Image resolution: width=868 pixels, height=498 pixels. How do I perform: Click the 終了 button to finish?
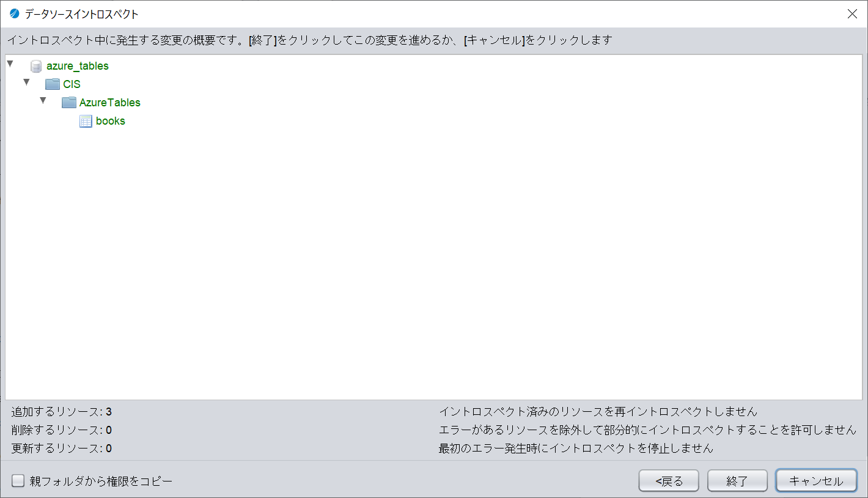point(737,481)
